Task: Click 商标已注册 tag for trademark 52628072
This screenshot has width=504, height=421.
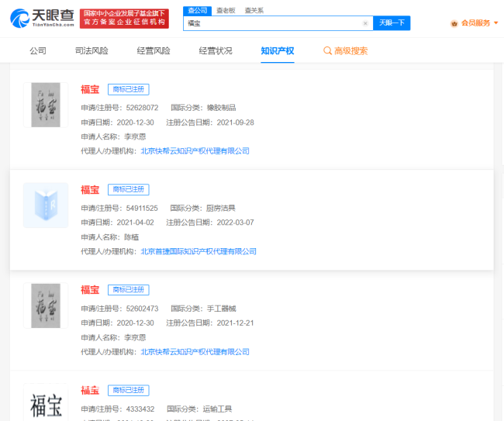Action: (128, 89)
